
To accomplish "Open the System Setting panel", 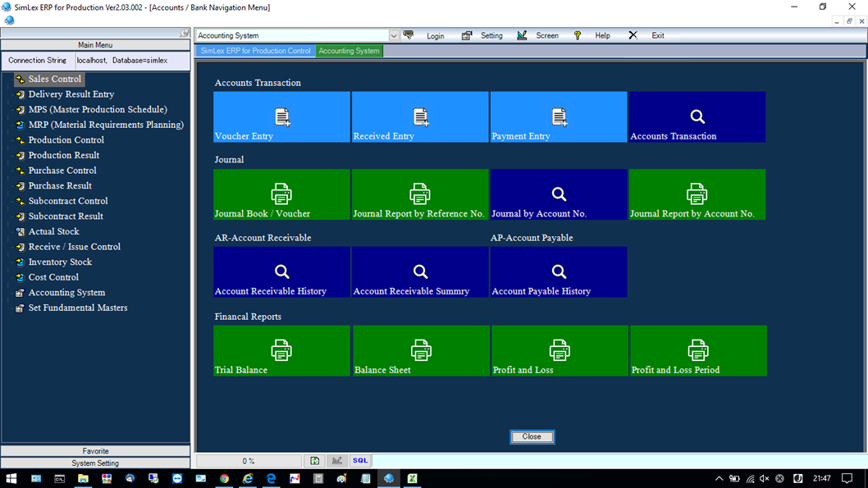I will click(95, 463).
